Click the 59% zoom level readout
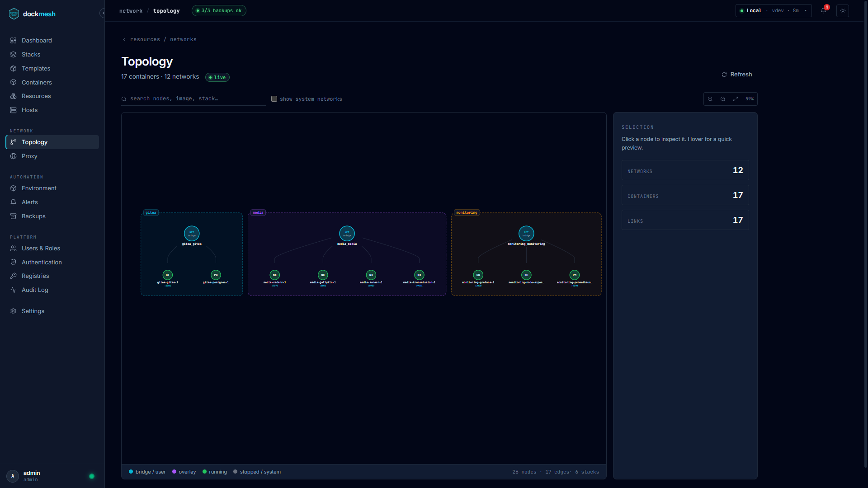The height and width of the screenshot is (488, 868). (750, 99)
